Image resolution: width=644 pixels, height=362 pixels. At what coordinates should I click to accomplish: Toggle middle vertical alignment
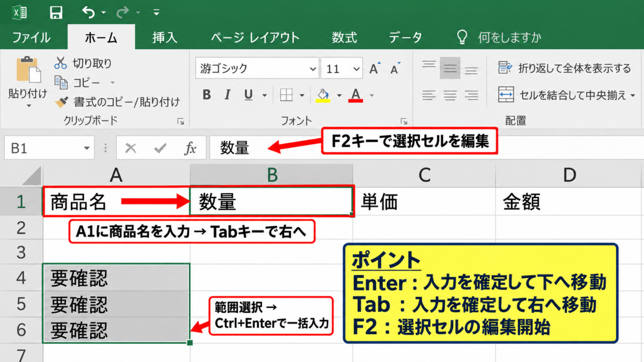coord(450,68)
